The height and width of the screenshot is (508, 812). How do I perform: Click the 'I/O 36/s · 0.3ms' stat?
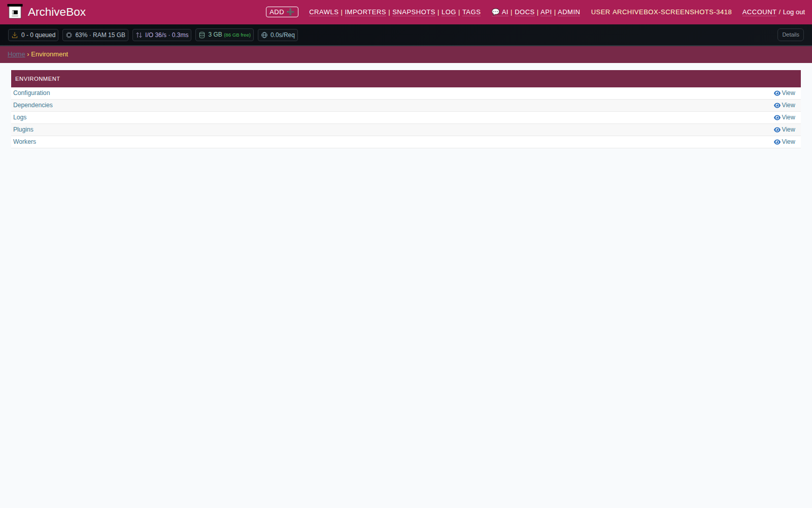tap(162, 35)
